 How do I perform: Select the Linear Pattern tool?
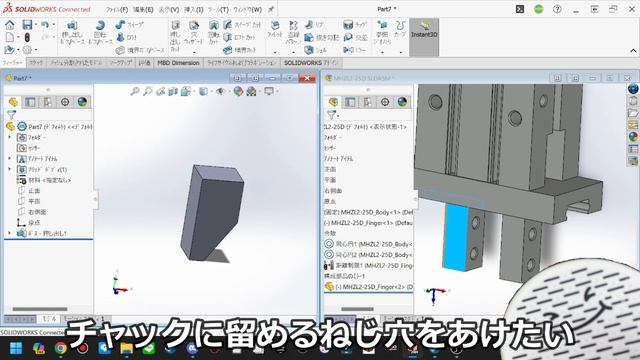293,33
